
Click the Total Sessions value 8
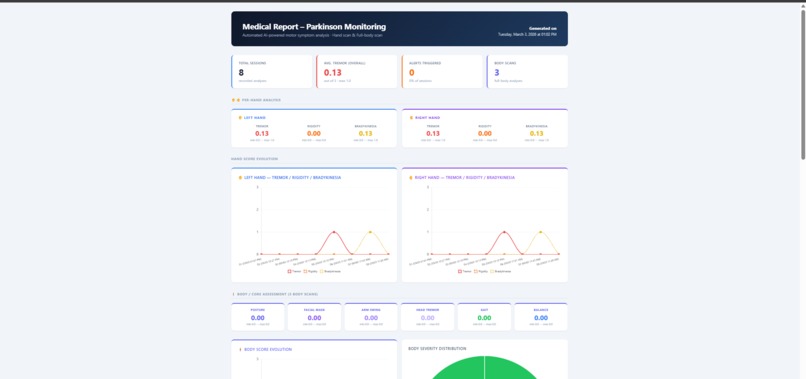click(241, 73)
